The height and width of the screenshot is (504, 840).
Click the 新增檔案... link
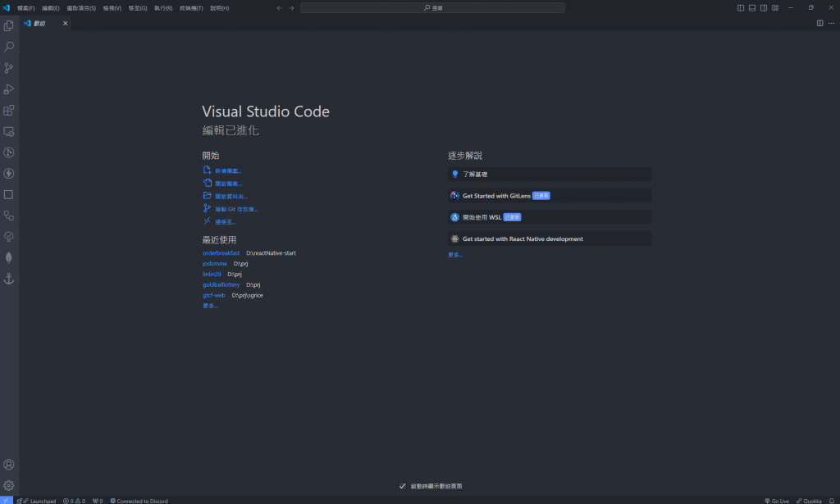pos(228,171)
